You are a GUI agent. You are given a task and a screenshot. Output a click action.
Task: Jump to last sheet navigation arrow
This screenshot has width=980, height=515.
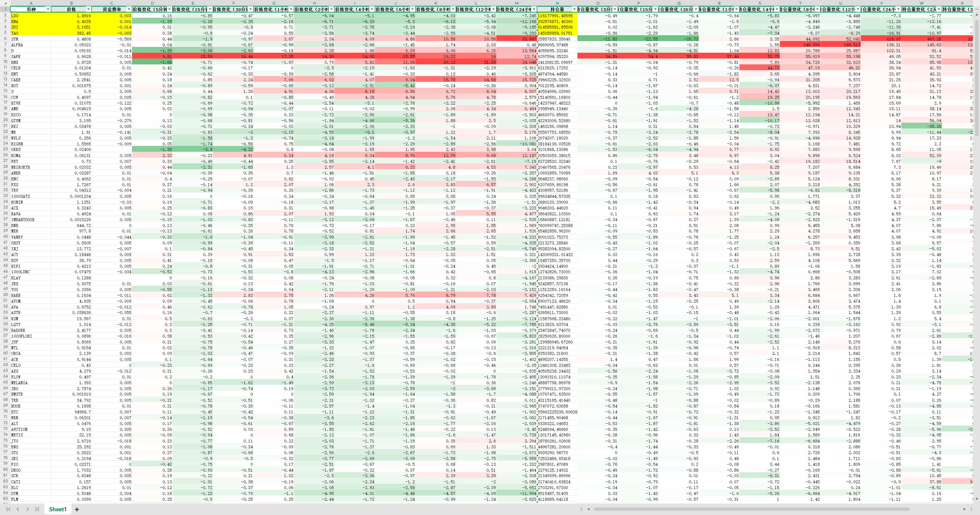click(37, 509)
